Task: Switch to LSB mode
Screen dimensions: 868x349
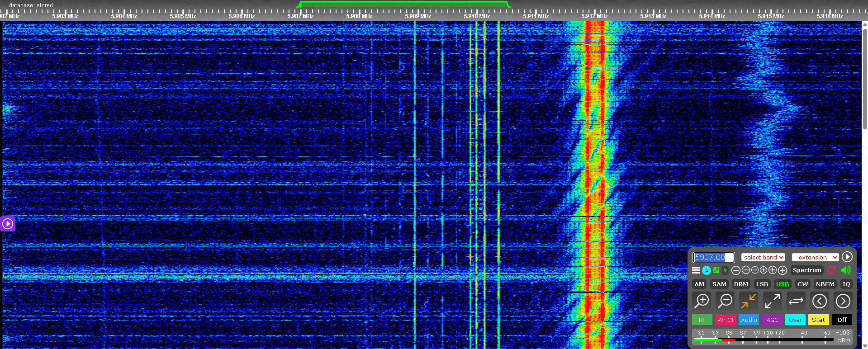Action: (x=762, y=284)
